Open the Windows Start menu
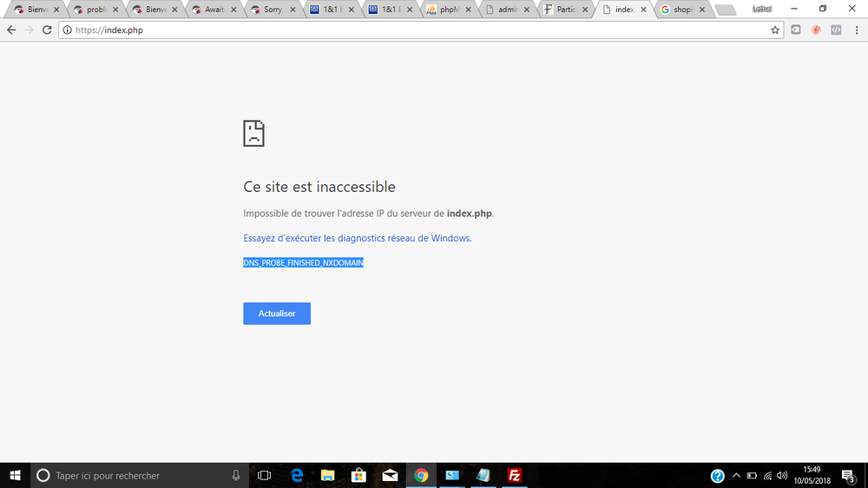 pyautogui.click(x=15, y=475)
